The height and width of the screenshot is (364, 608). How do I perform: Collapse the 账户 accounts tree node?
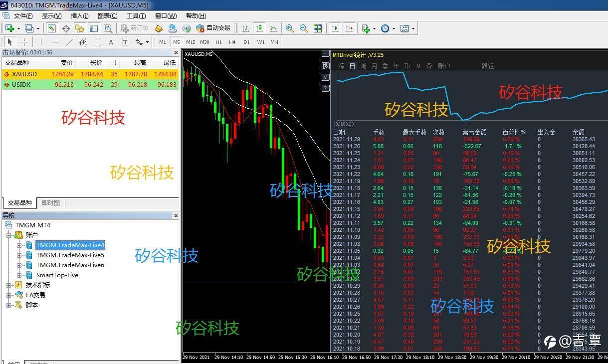click(x=9, y=235)
